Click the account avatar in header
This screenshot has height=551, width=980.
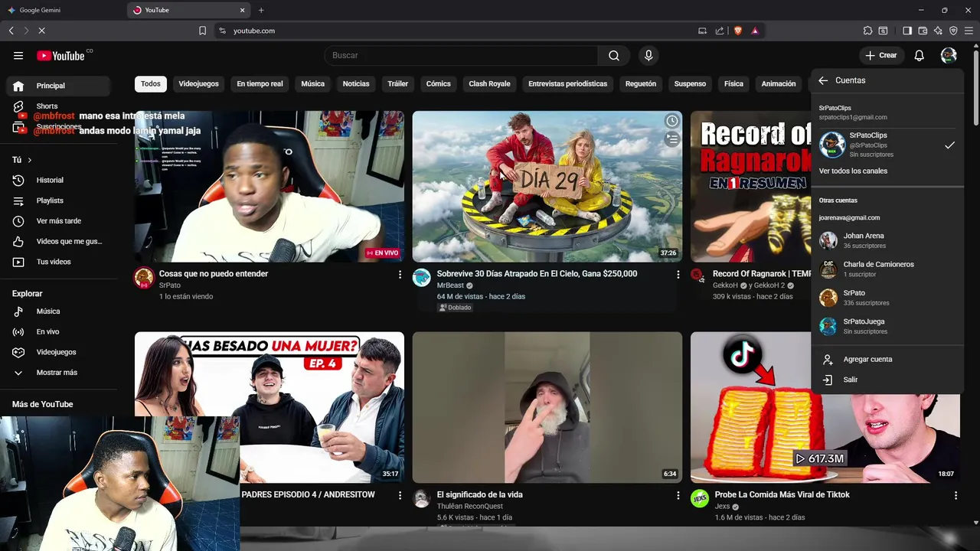click(x=949, y=55)
